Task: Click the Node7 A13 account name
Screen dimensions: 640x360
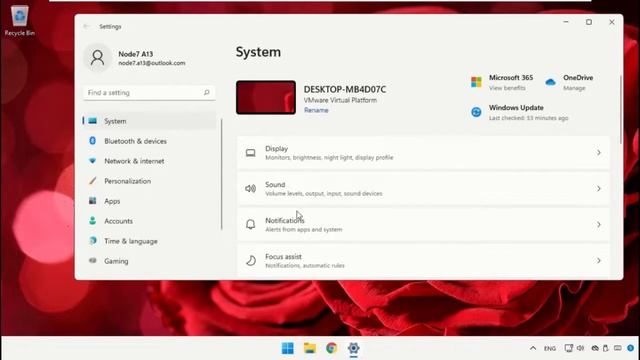Action: click(136, 54)
